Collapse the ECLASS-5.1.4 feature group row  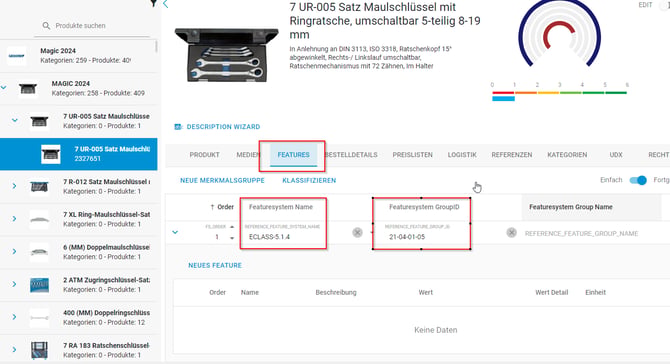[175, 232]
